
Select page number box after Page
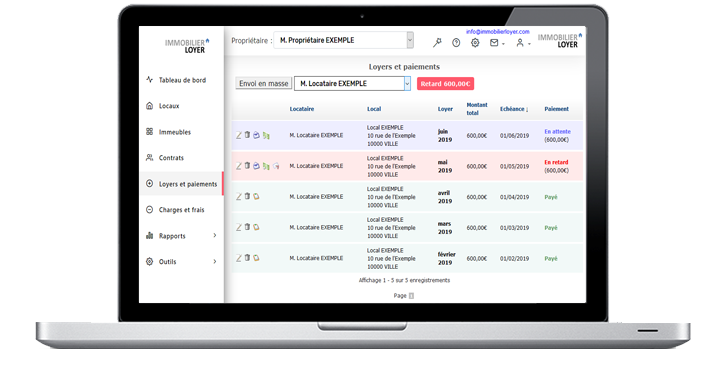tap(411, 296)
